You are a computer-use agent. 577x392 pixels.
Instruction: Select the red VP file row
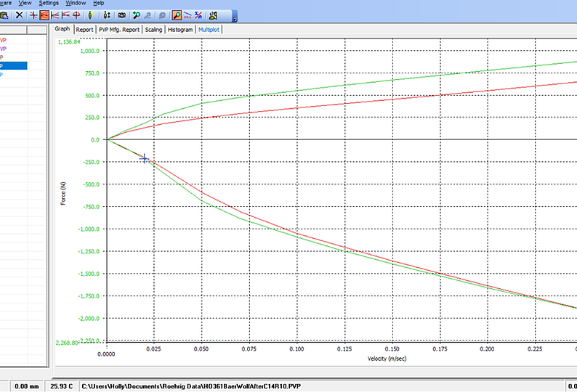[x=14, y=40]
